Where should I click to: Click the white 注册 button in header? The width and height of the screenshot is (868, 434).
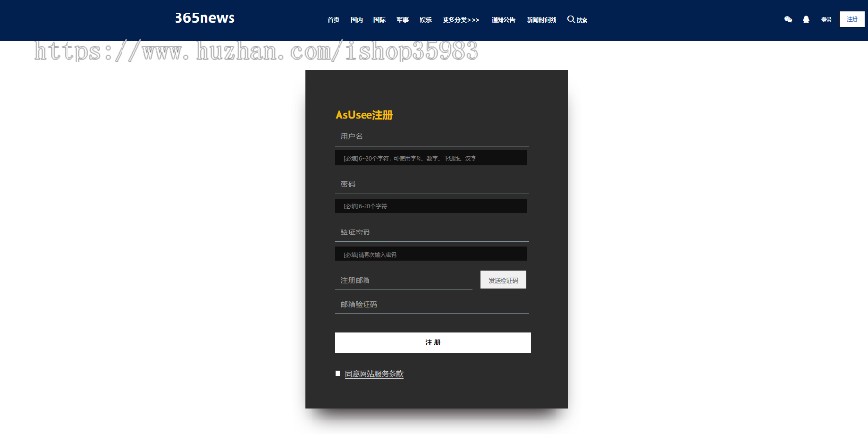tap(852, 19)
